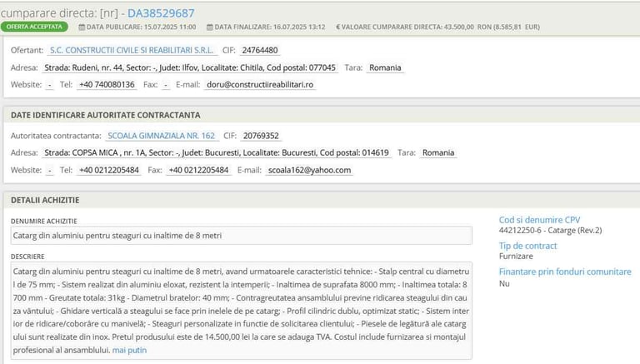
Task: Click the DENUMIRE ACHIZITIE field 'Catarg din aluminiu'
Action: (241, 236)
